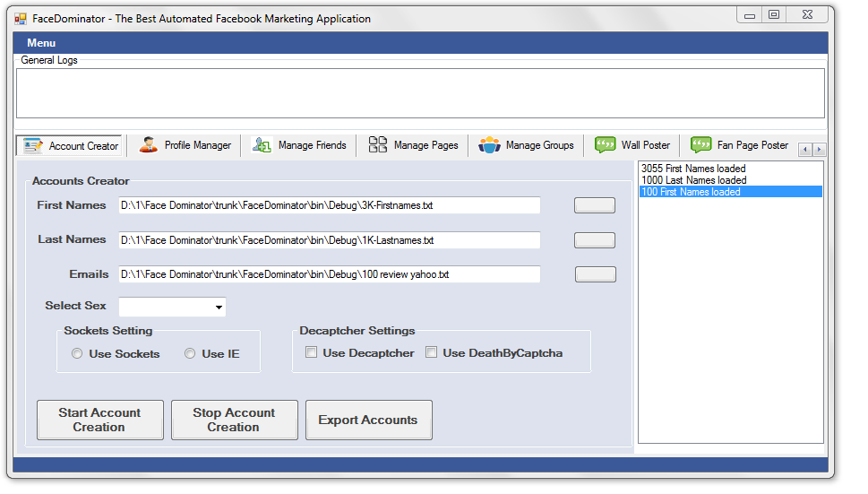Click the Manage Friends icon
This screenshot has height=494, width=868.
[x=262, y=145]
